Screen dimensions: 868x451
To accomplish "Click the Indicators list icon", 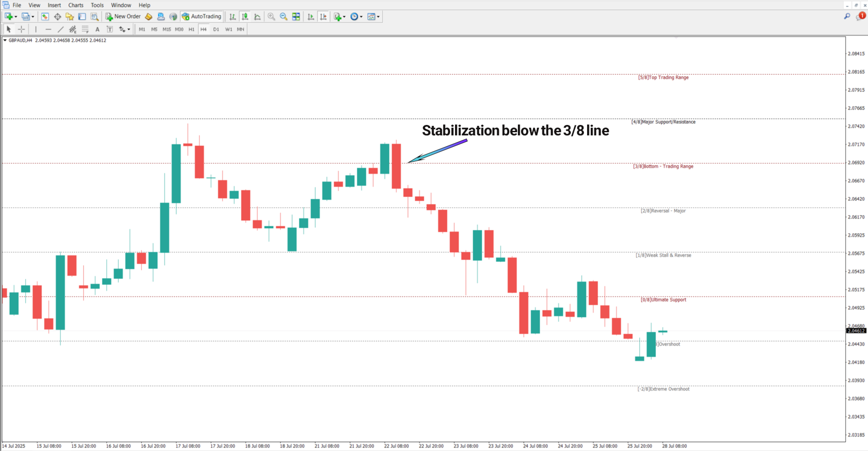I will (x=337, y=16).
